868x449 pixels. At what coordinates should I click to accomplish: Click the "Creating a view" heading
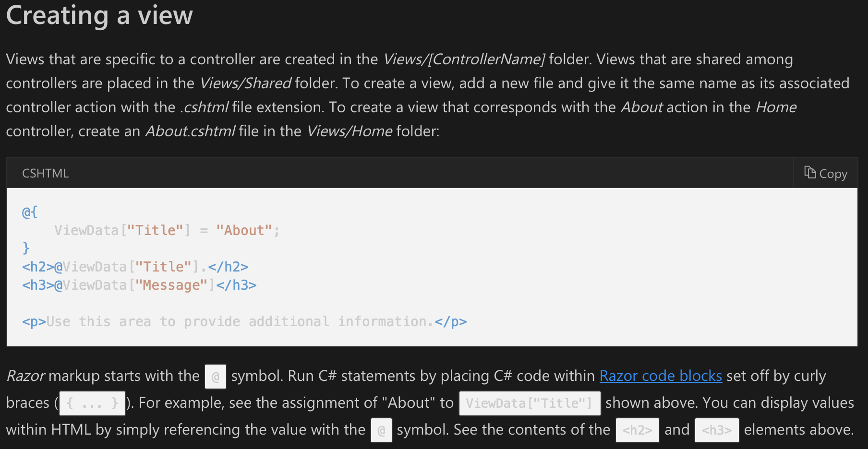[x=99, y=15]
